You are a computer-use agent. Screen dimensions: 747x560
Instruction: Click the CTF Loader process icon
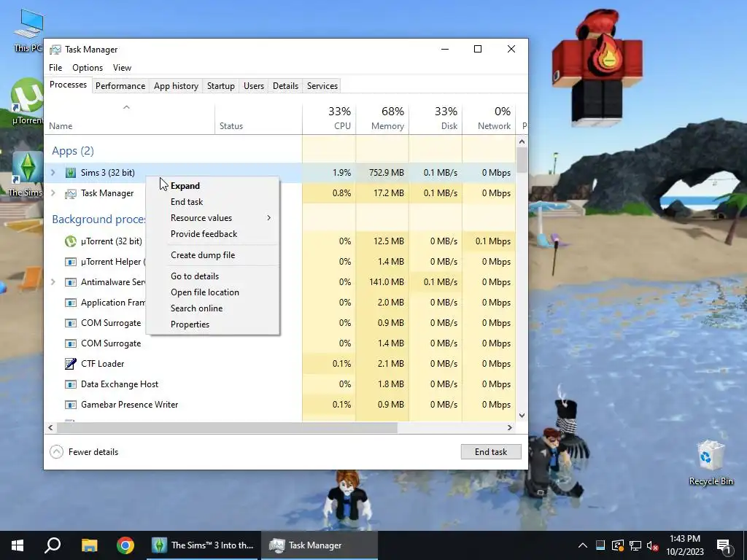tap(71, 364)
